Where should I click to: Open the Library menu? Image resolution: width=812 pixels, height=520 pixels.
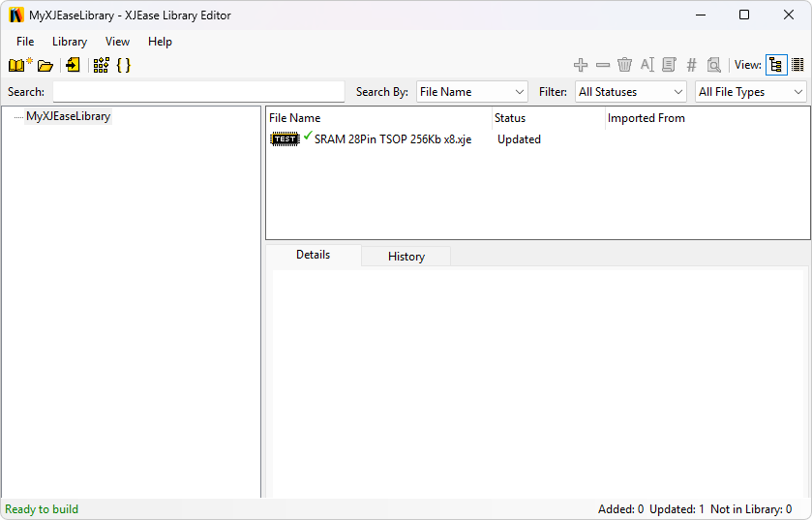(70, 42)
